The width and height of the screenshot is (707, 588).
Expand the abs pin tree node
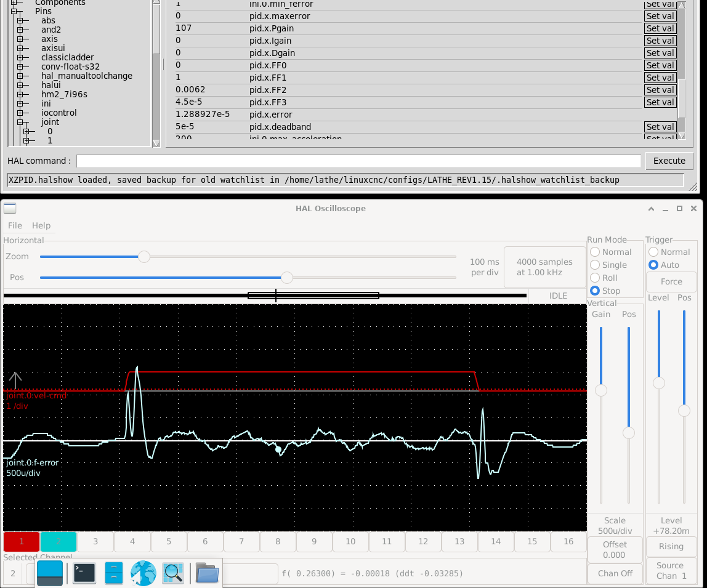[x=20, y=21]
